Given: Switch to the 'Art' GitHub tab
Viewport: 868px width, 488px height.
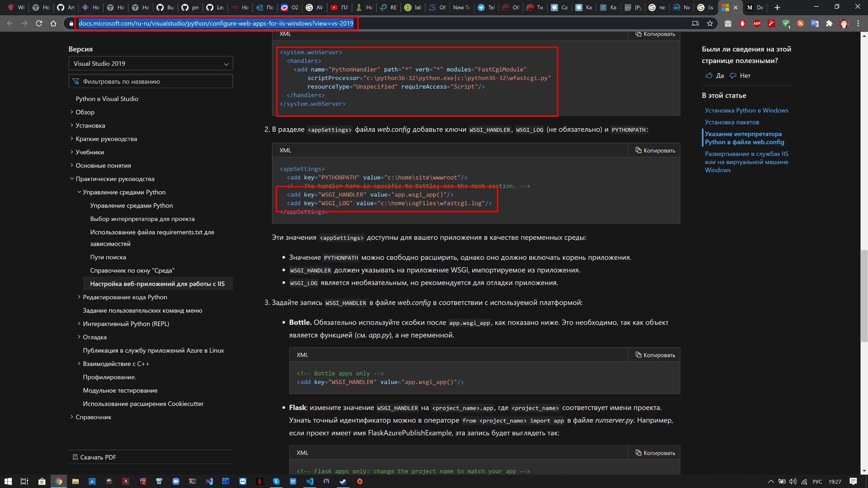Looking at the screenshot, I should click(x=66, y=7).
